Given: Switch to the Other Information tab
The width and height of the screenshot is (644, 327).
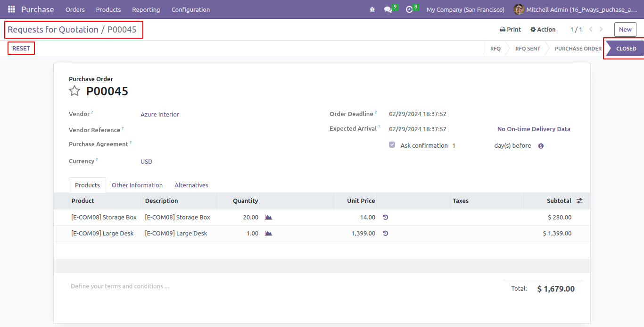Looking at the screenshot, I should point(137,185).
